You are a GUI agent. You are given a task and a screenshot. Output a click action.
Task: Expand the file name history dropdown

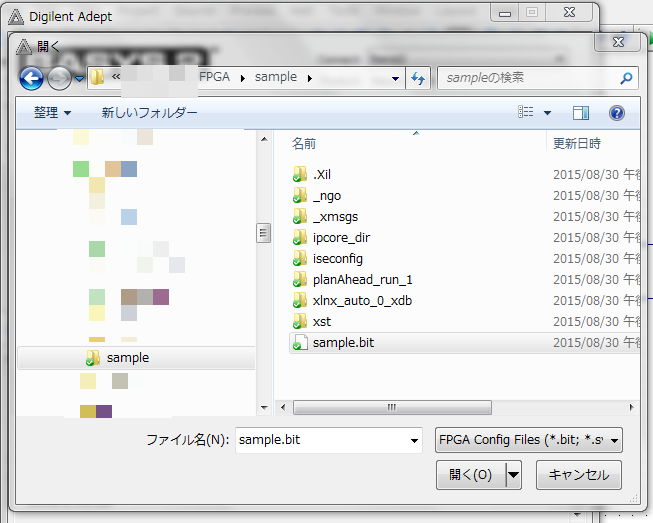coord(414,440)
